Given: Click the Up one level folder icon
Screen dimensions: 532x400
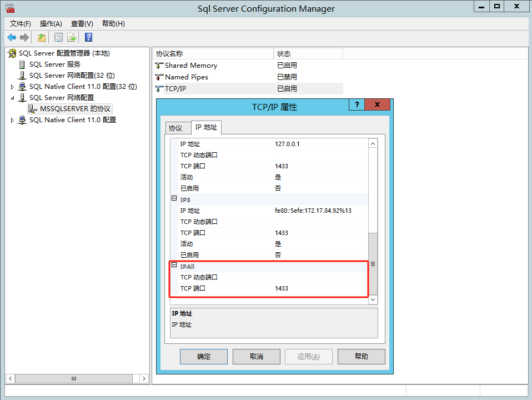Looking at the screenshot, I should point(42,37).
